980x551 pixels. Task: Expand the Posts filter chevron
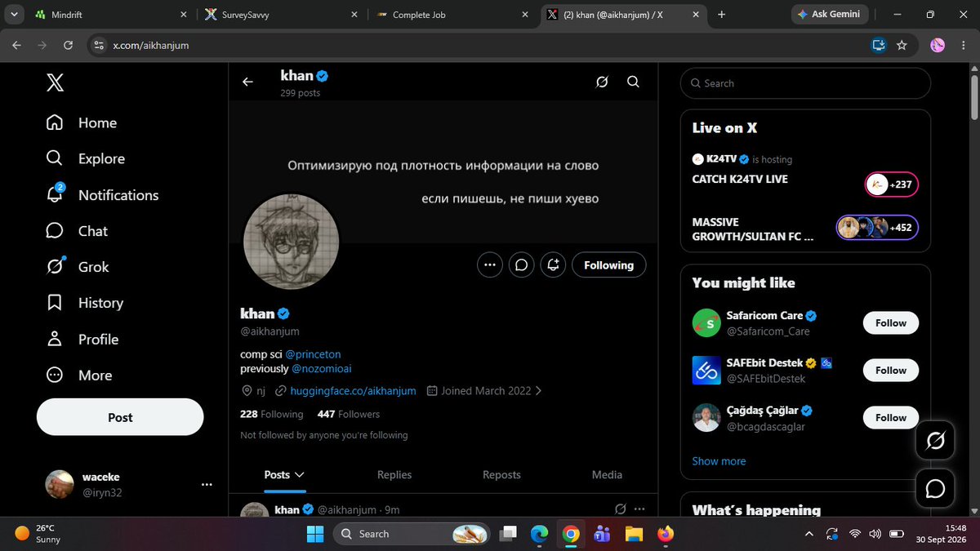[x=300, y=474]
